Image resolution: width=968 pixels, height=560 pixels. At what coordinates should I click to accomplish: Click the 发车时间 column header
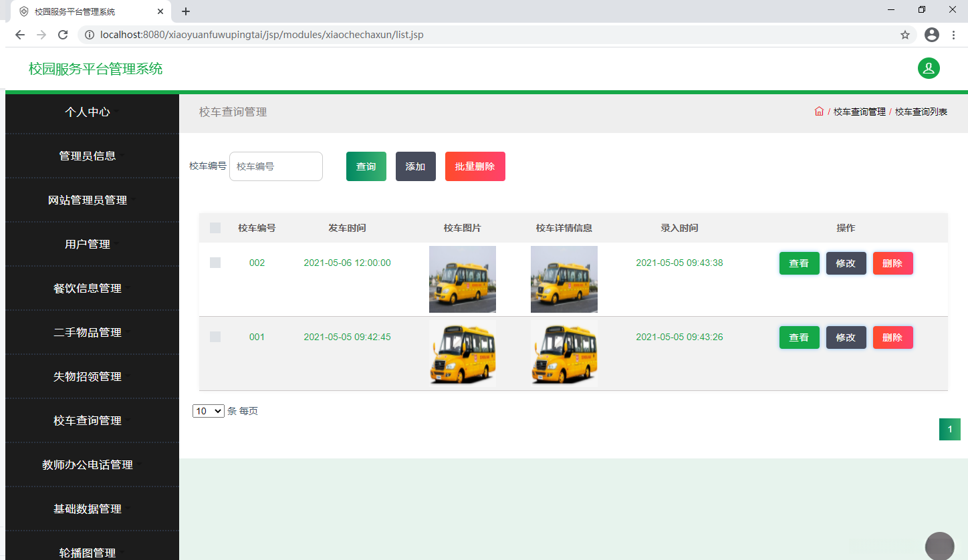347,228
